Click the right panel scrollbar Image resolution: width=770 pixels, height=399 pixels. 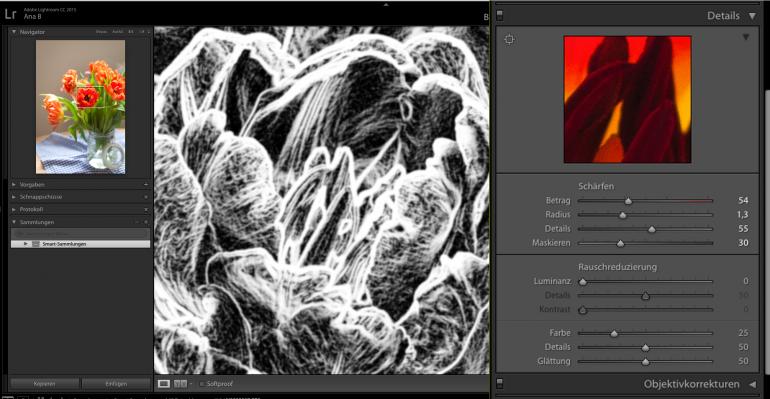click(767, 233)
